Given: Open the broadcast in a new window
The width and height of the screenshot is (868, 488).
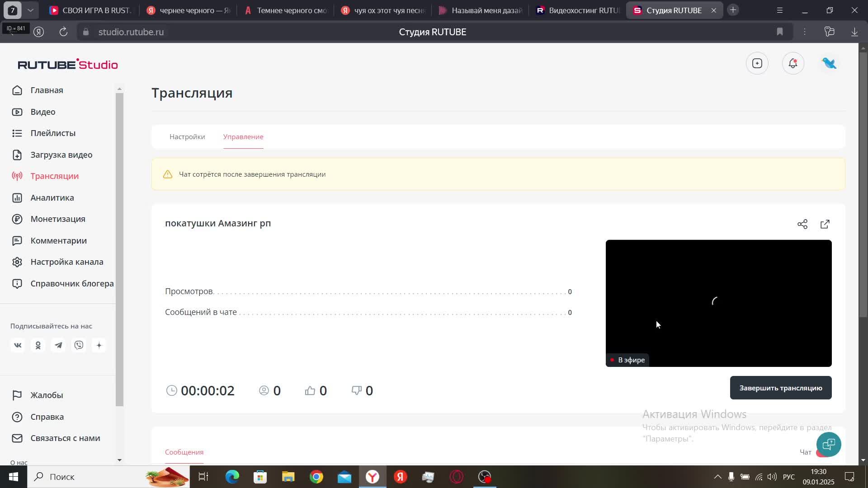Looking at the screenshot, I should pos(825,224).
